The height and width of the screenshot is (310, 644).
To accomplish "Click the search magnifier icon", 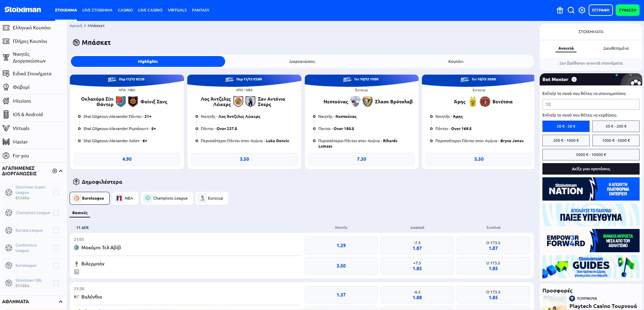I will (x=571, y=10).
